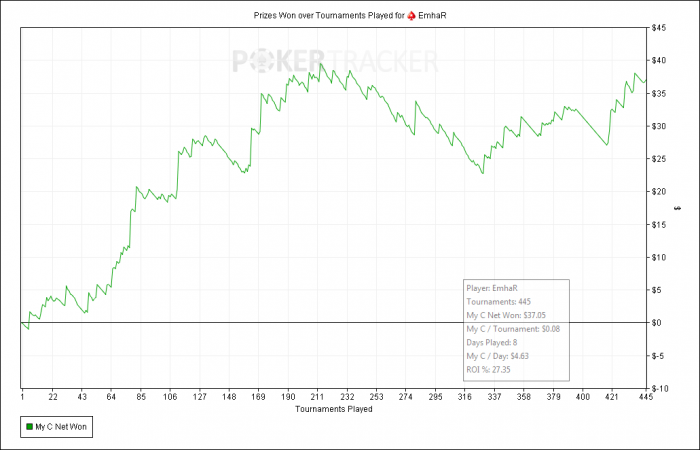Click x-axis tick label 169

point(258,397)
